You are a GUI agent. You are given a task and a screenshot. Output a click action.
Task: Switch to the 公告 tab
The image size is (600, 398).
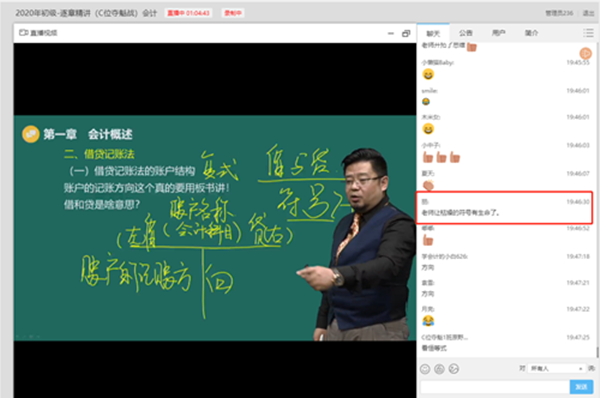pyautogui.click(x=466, y=33)
